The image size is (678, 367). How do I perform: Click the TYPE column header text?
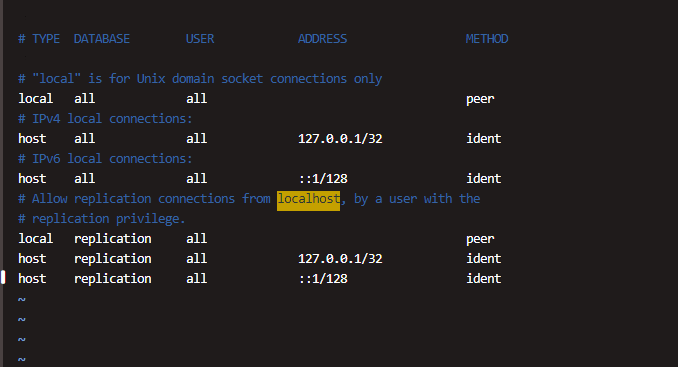tap(46, 39)
